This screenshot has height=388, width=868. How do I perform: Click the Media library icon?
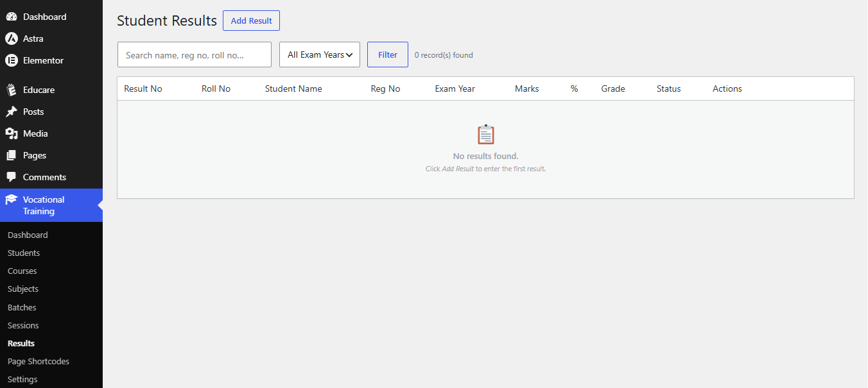11,133
